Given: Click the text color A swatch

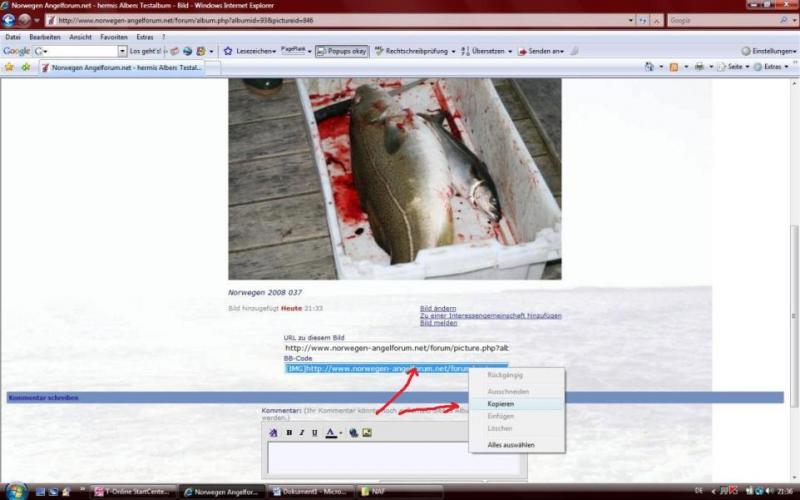Looking at the screenshot, I should tap(329, 433).
